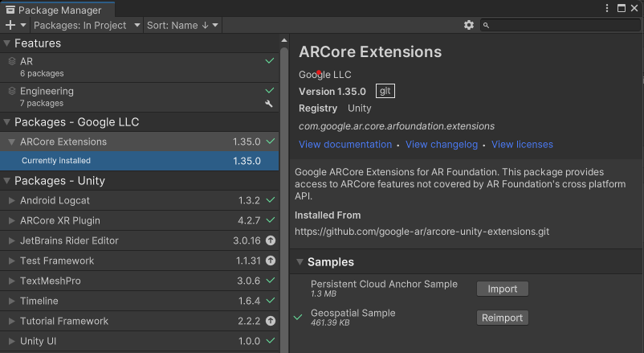The height and width of the screenshot is (353, 644).
Task: Collapse the Packages - Unity section
Action: (x=6, y=181)
